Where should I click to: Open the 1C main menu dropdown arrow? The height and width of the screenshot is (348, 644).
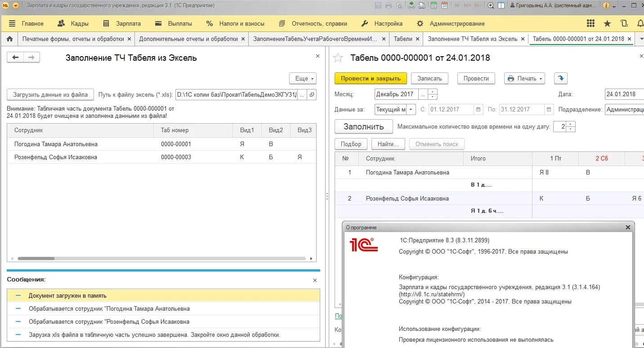tap(16, 5)
